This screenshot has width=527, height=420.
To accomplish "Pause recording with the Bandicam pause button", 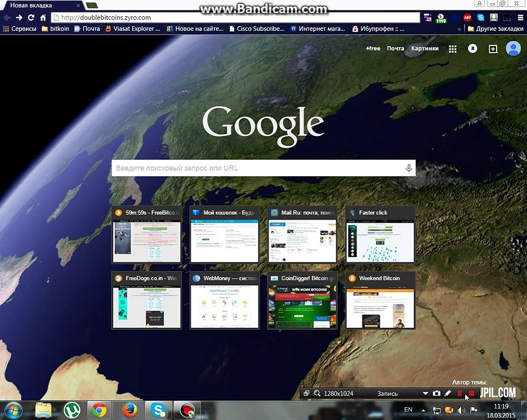I will click(x=459, y=393).
